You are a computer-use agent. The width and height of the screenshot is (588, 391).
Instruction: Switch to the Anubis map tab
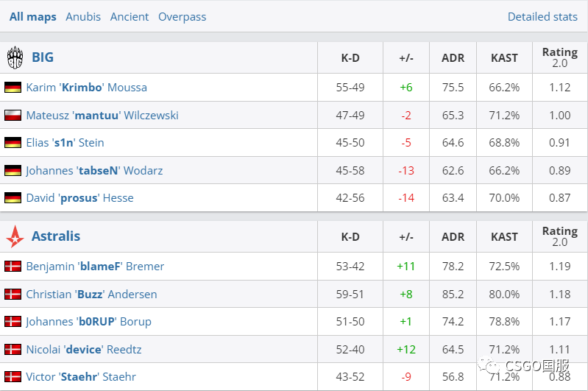click(x=83, y=16)
